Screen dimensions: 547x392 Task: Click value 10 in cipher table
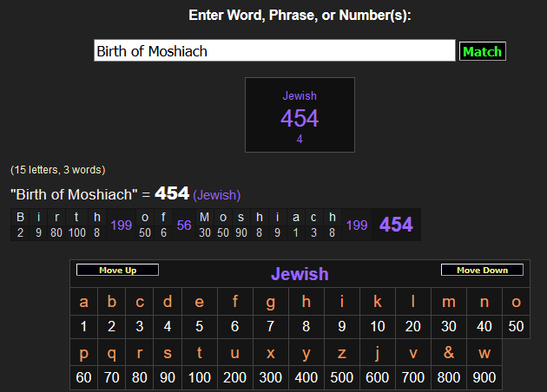[378, 326]
